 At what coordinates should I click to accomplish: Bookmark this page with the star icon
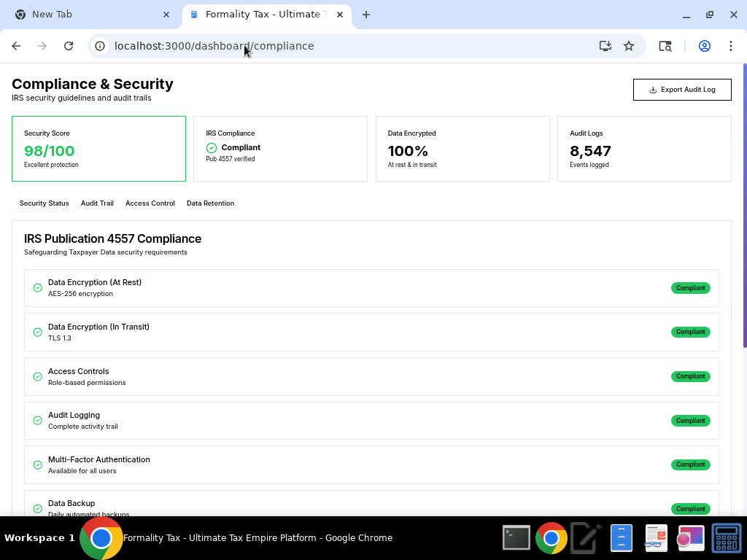(x=629, y=46)
